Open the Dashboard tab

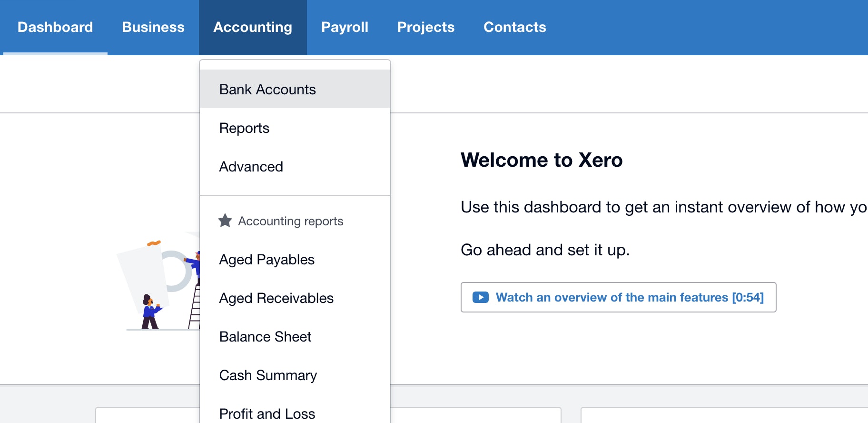pos(55,27)
